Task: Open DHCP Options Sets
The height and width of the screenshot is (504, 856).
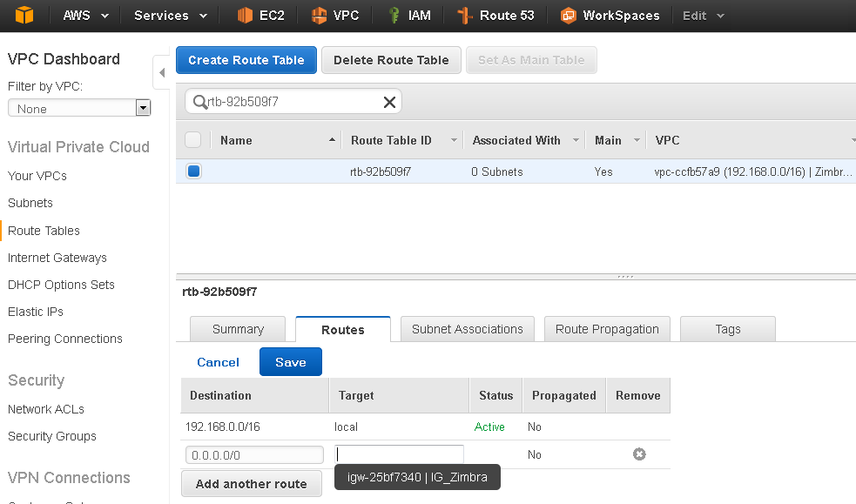Action: click(61, 285)
